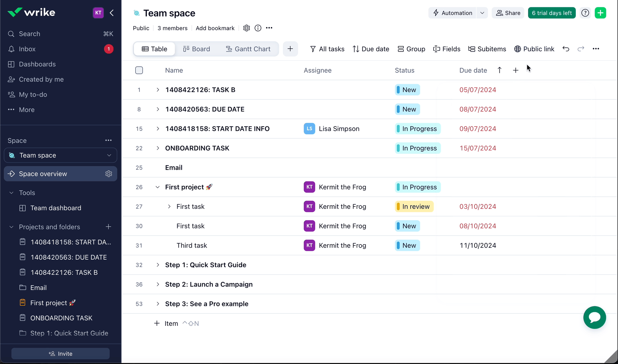Open the Team space selector dropdown
The image size is (618, 364).
click(x=108, y=155)
